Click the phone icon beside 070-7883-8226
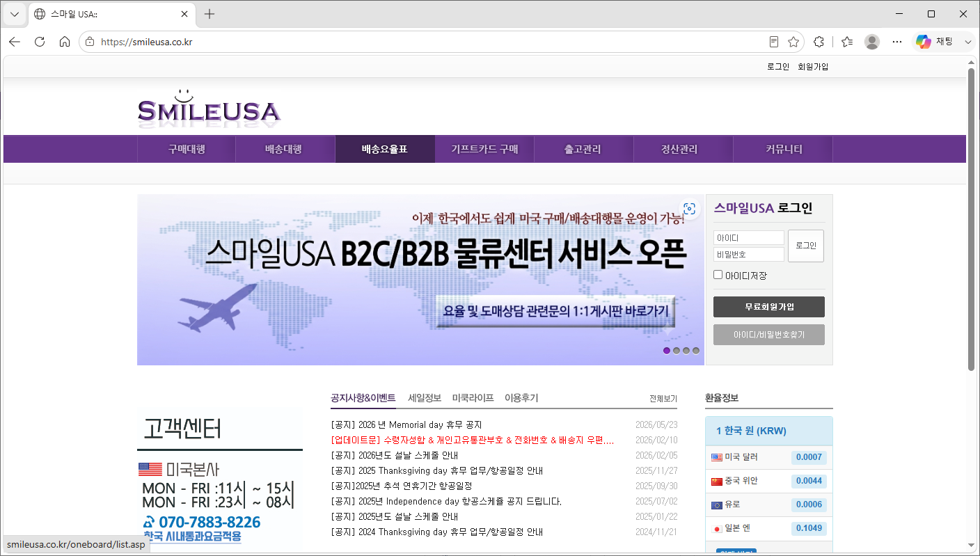 click(149, 522)
